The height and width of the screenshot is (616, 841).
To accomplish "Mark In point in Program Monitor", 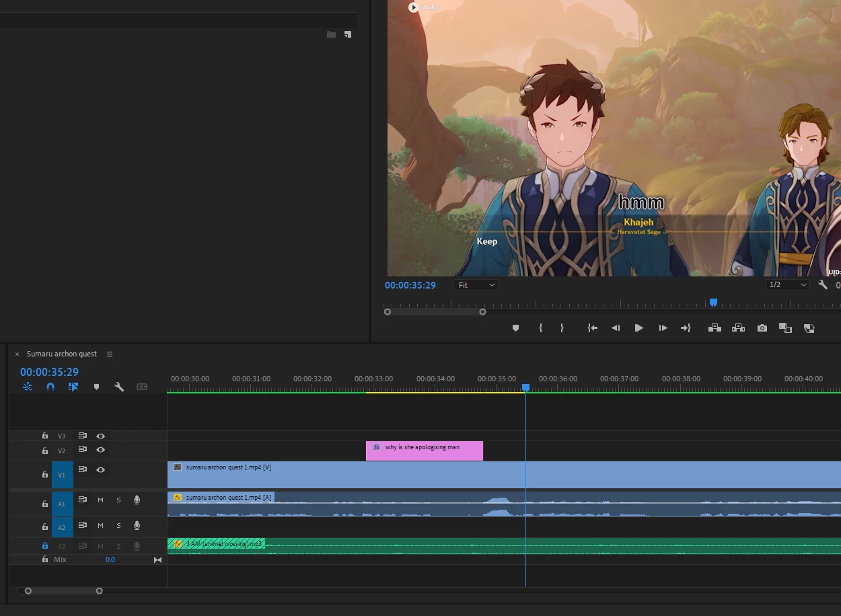I will point(540,328).
